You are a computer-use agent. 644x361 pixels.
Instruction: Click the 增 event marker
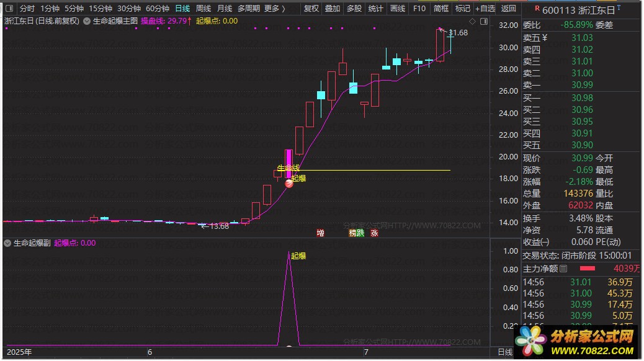[320, 233]
